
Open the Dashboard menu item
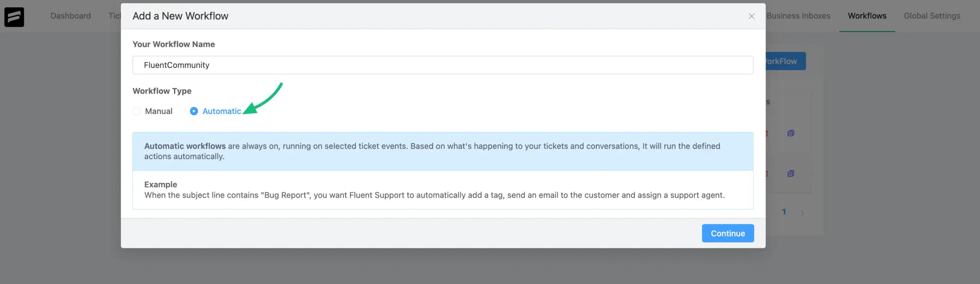click(x=70, y=16)
